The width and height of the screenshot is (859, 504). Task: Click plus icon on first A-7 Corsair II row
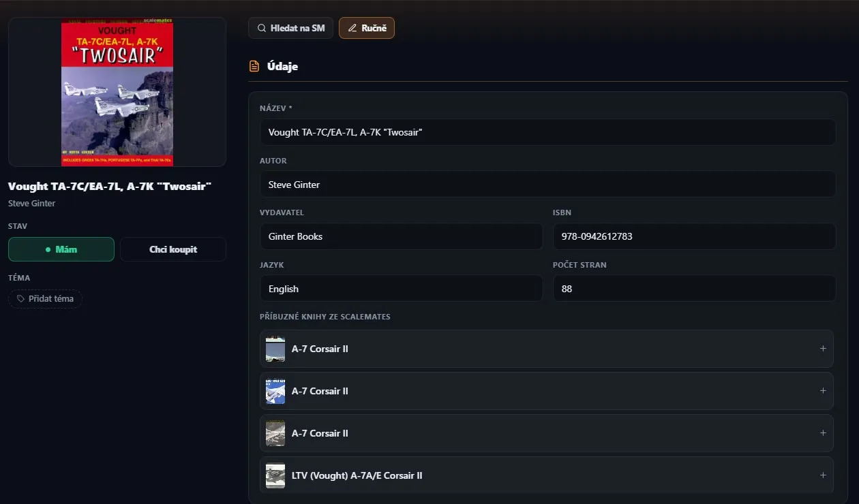coord(823,349)
